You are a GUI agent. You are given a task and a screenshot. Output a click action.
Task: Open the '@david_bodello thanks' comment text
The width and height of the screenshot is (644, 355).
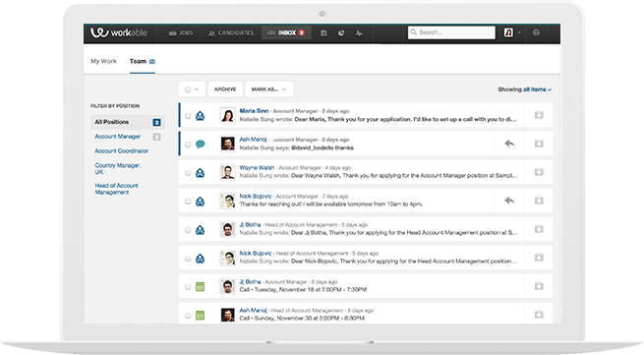coord(322,148)
